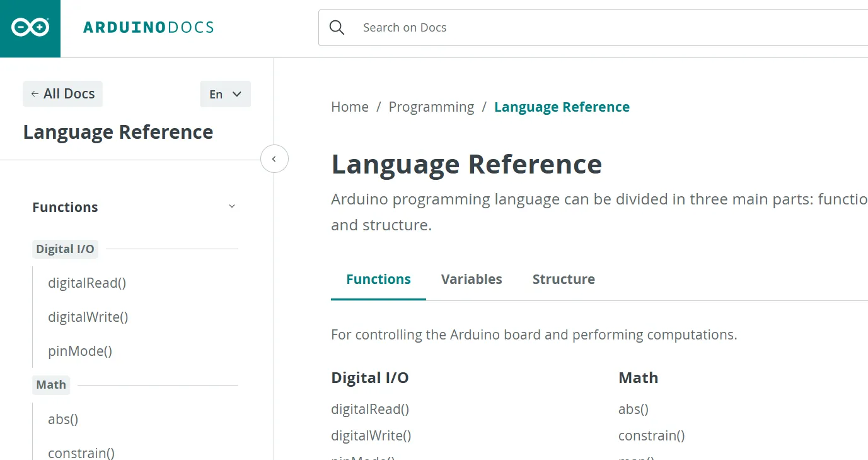Open the Programming breadcrumb link
Image resolution: width=868 pixels, height=460 pixels.
(x=431, y=107)
